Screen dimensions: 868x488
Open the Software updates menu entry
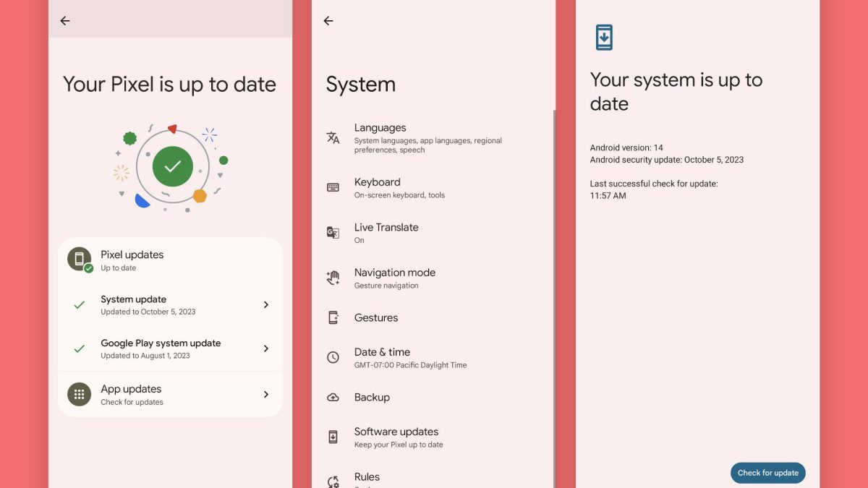pos(396,437)
